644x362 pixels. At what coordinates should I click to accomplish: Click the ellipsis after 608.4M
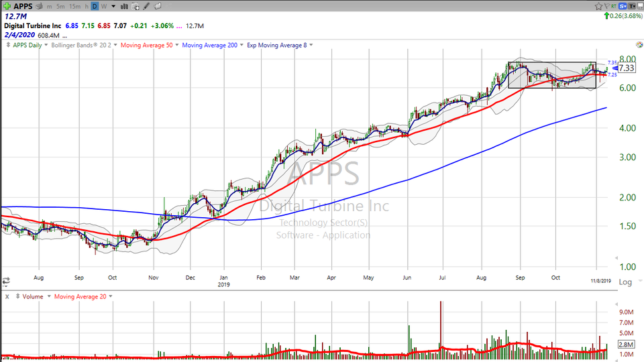coord(65,36)
